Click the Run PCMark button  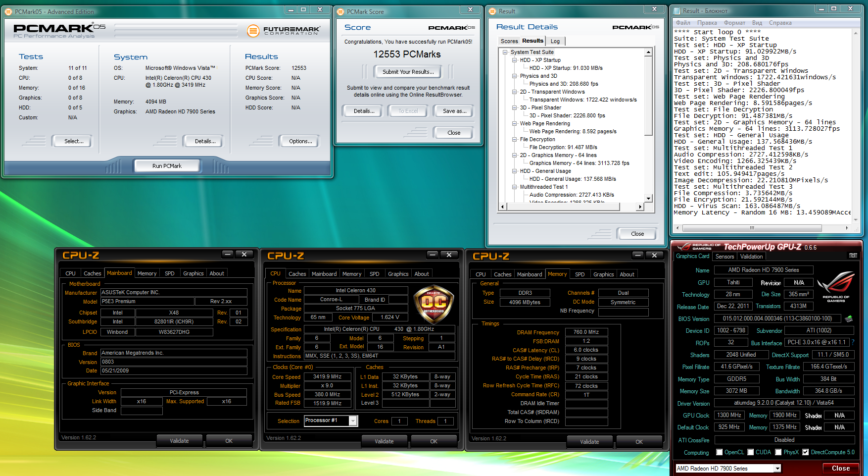tap(167, 166)
